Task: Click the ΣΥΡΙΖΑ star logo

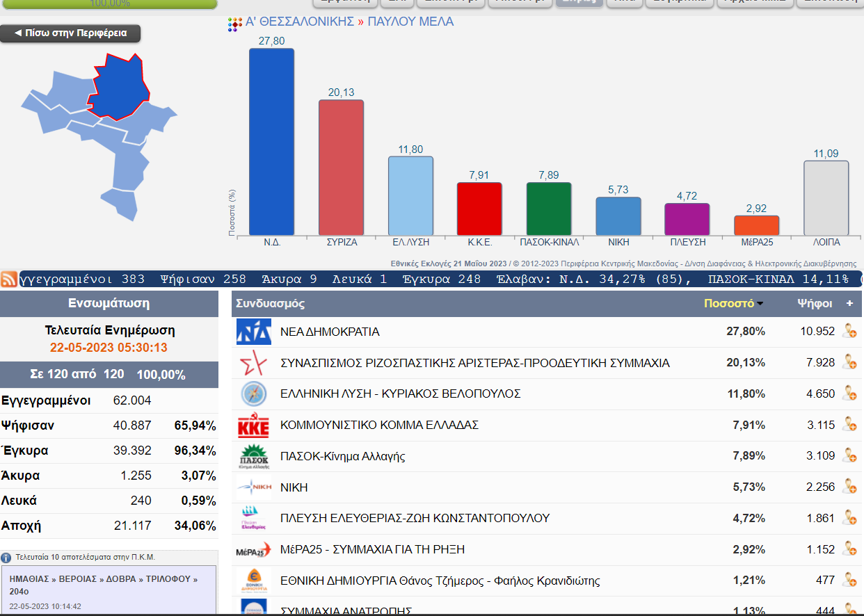Action: (x=253, y=363)
